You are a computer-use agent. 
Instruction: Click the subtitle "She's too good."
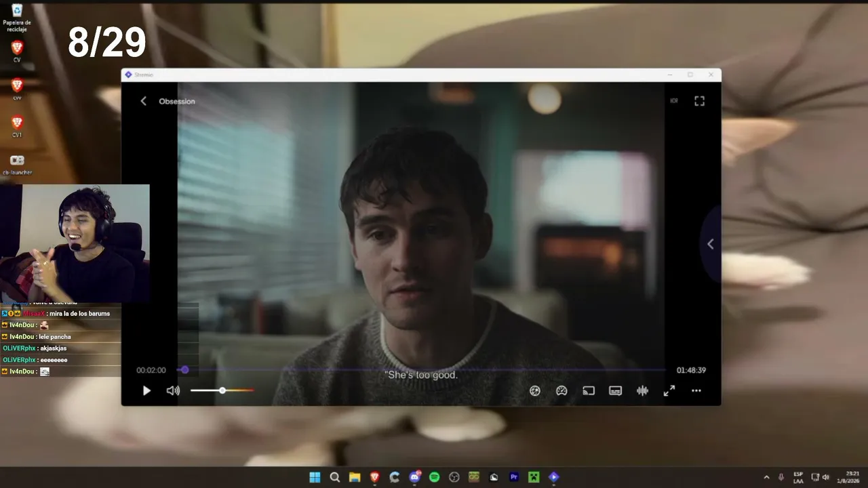(421, 375)
